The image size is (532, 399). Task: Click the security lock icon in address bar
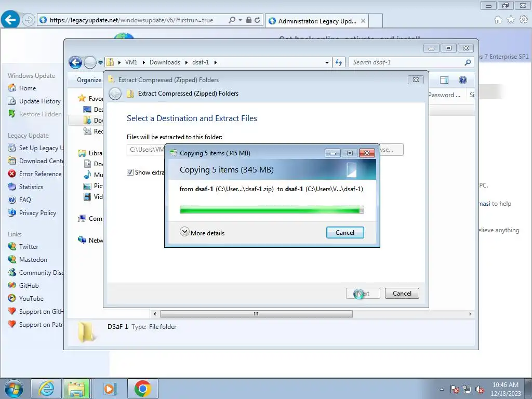pos(249,20)
